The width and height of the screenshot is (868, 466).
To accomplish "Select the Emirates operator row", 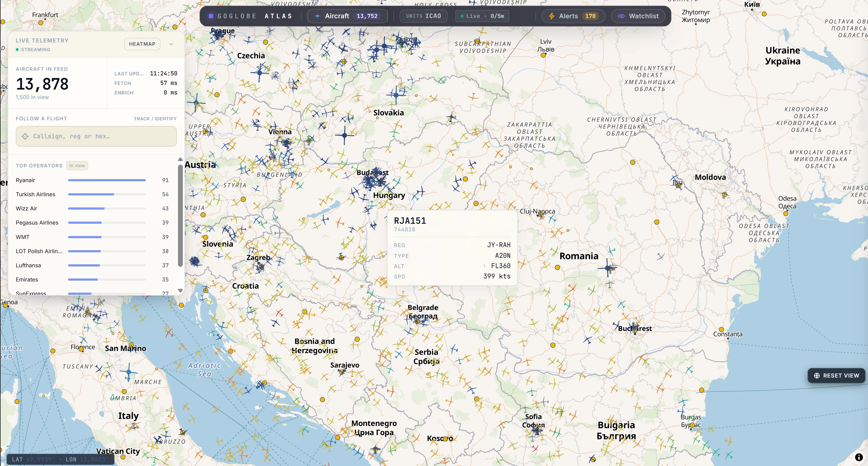I will [x=92, y=280].
